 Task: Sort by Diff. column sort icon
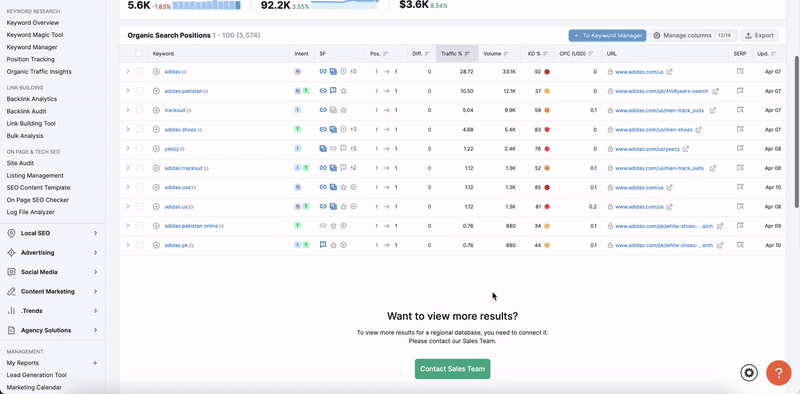click(x=427, y=54)
